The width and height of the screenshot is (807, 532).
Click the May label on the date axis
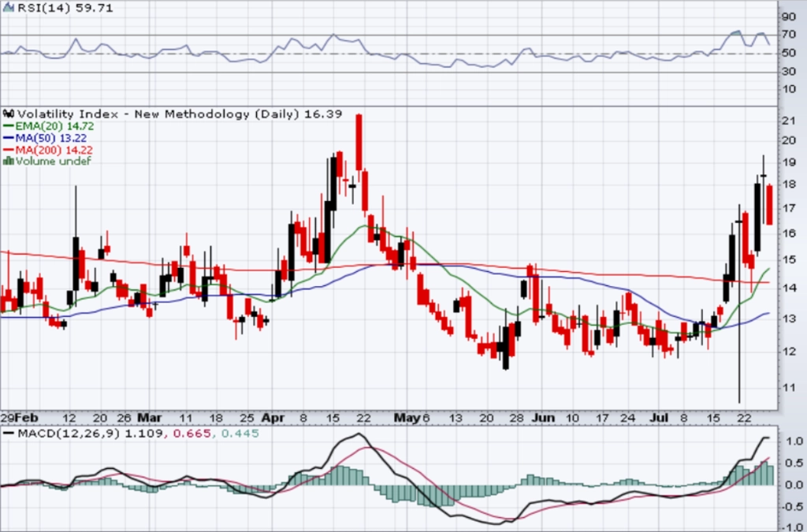coord(407,418)
